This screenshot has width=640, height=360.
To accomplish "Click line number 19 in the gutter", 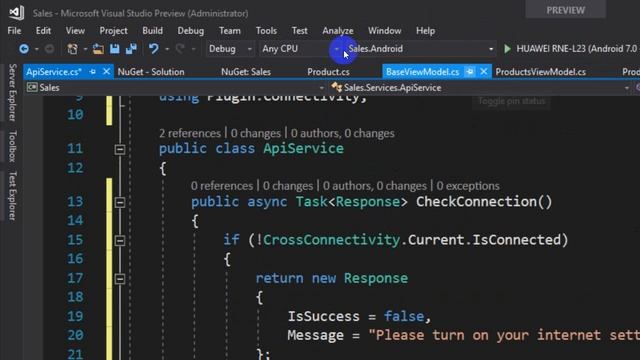I will click(75, 316).
